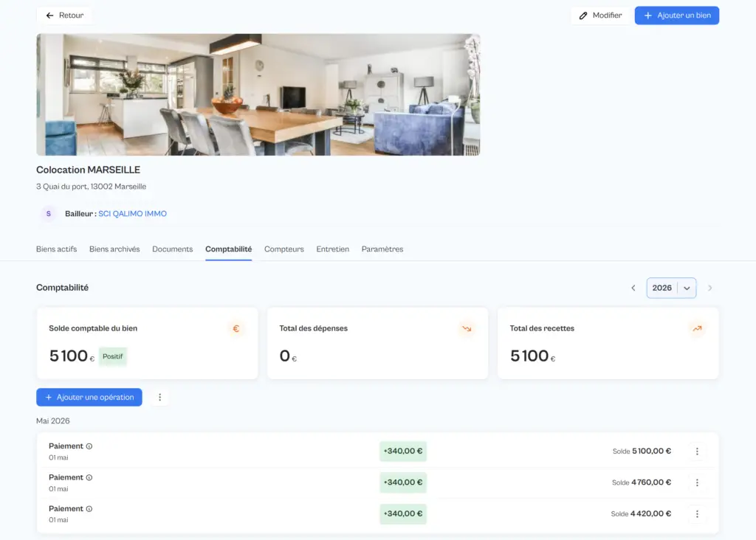Click the Positif status badge

[113, 356]
